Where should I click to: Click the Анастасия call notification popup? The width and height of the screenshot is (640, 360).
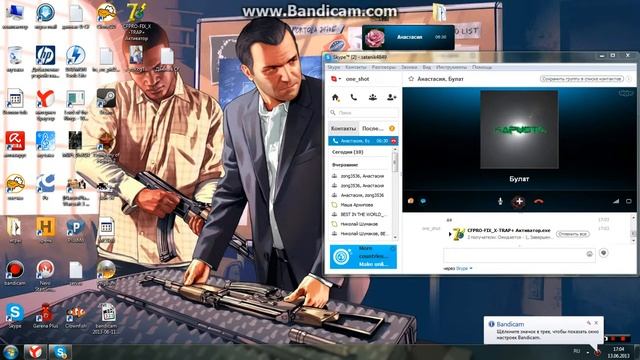point(408,37)
